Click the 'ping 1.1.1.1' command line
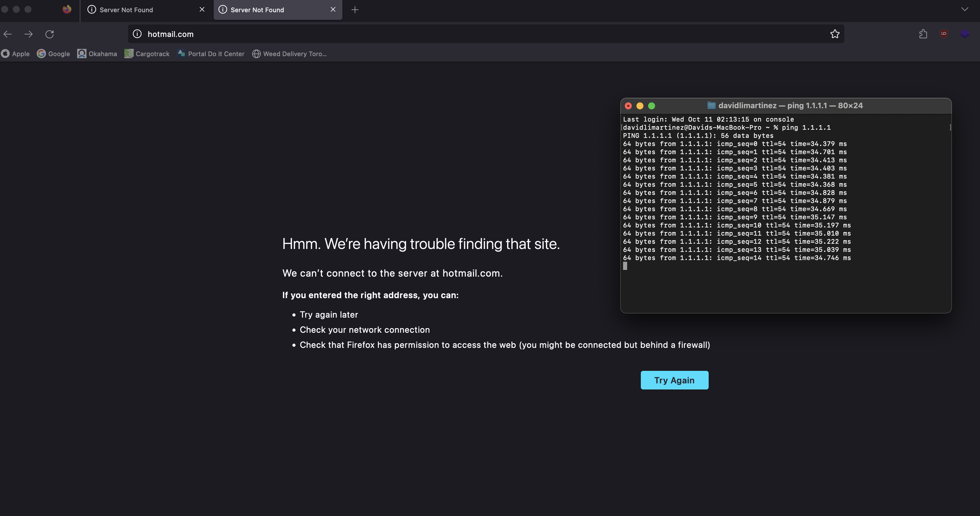Image resolution: width=980 pixels, height=516 pixels. [x=727, y=128]
